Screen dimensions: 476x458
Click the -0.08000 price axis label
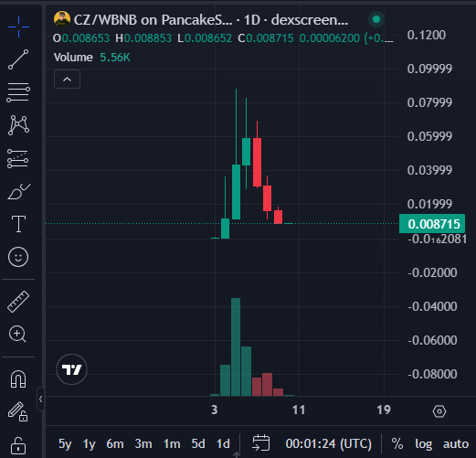pyautogui.click(x=432, y=374)
